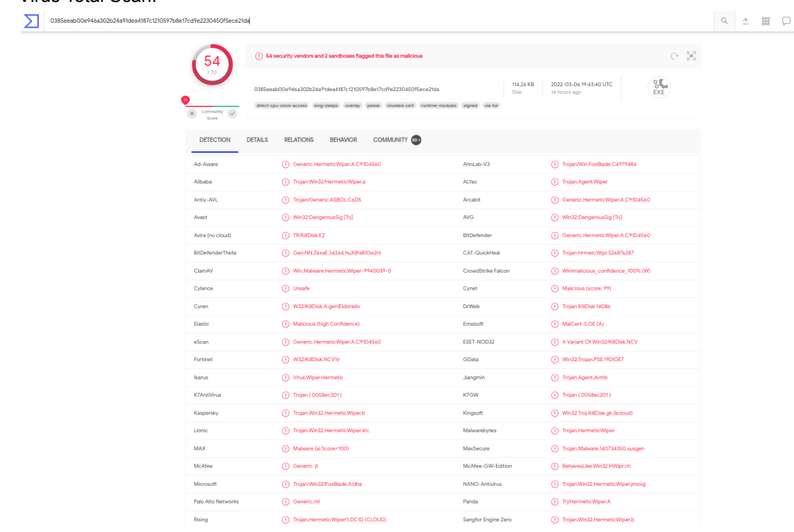Click Kingsoft Win32.Troj.KillDisk.gk result
Viewport: 794px width, 532px height.
coord(597,413)
